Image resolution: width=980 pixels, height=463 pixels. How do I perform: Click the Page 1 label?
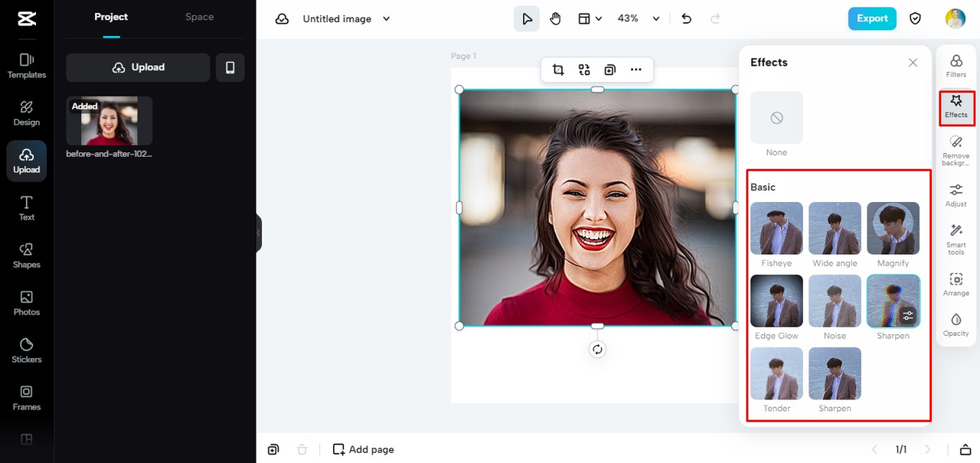click(464, 56)
